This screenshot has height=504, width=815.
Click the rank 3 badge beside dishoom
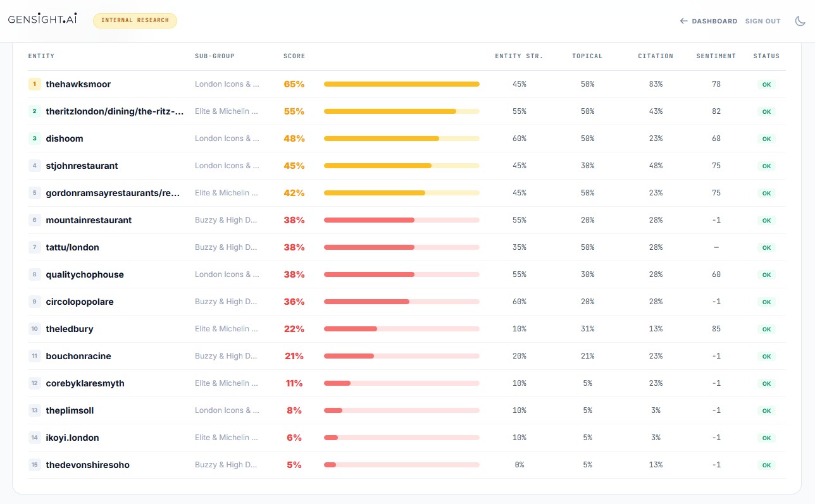pos(35,138)
